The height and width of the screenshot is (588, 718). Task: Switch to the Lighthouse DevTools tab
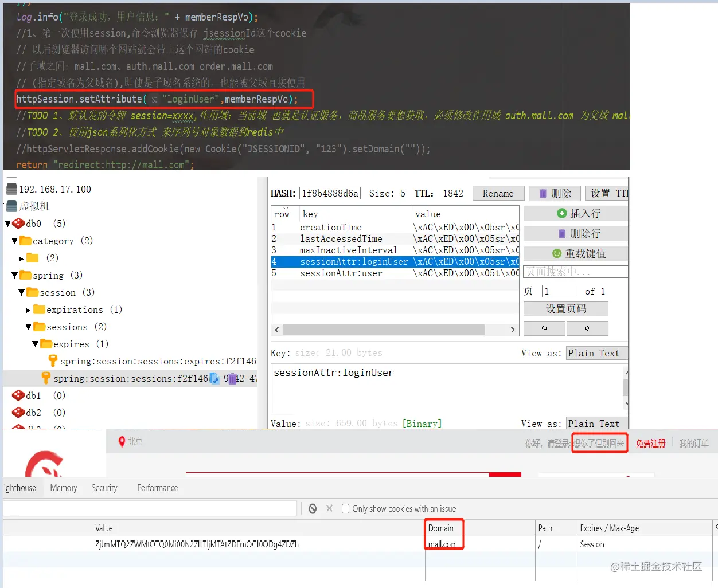[x=19, y=488]
